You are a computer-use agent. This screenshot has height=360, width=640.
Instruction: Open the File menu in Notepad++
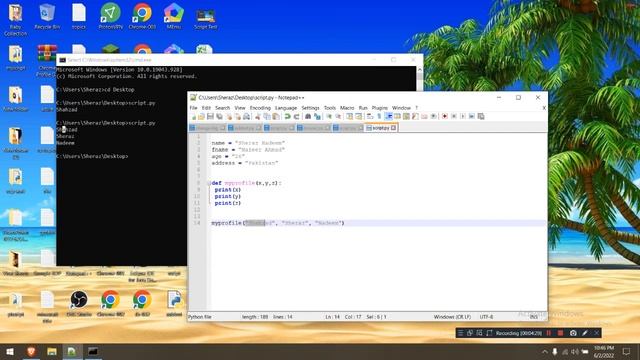tap(193, 108)
